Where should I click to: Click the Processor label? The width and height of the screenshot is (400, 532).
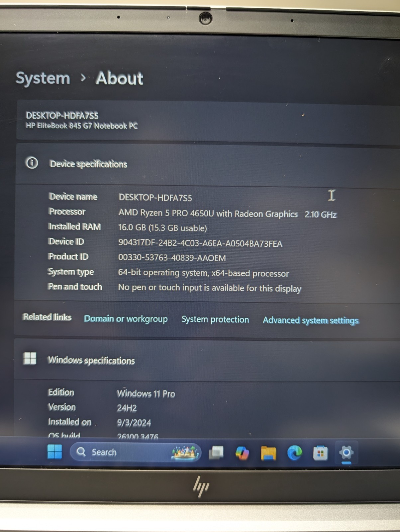67,211
